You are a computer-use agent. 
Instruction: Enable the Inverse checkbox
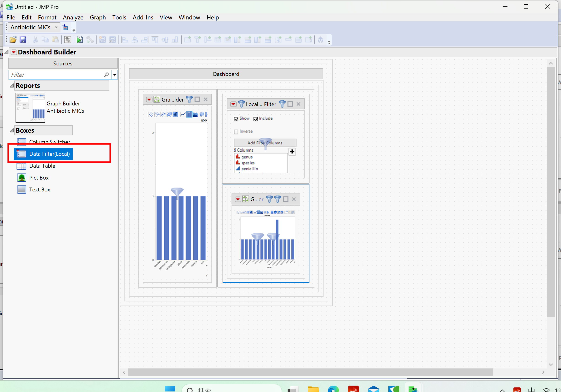(x=236, y=132)
